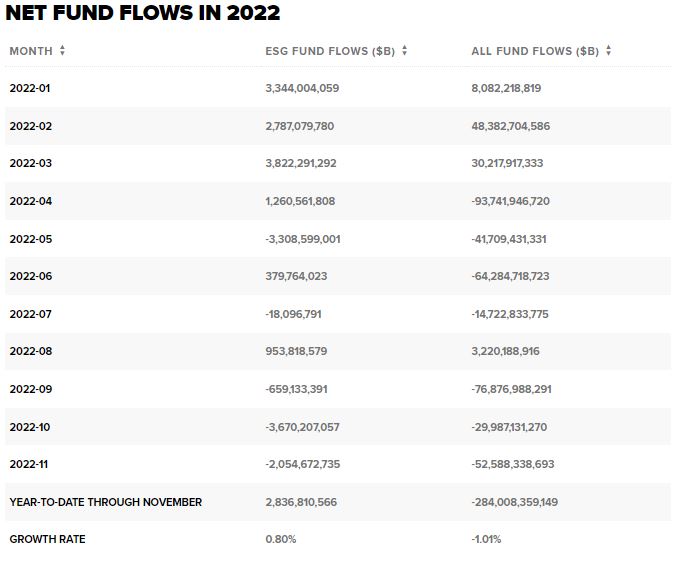
Task: Click ALL FUND FLOWS ($B) header
Action: [535, 50]
